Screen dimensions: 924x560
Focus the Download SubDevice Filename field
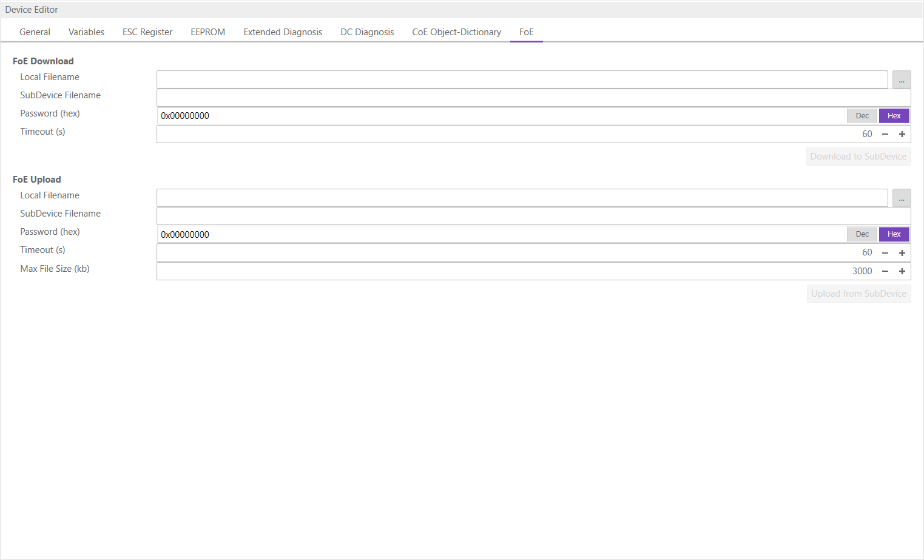click(x=533, y=98)
